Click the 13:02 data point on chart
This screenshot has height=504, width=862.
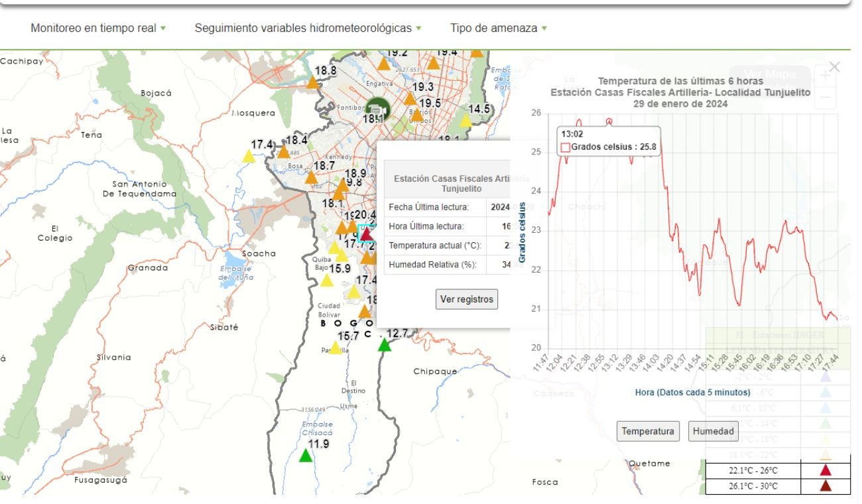click(609, 121)
